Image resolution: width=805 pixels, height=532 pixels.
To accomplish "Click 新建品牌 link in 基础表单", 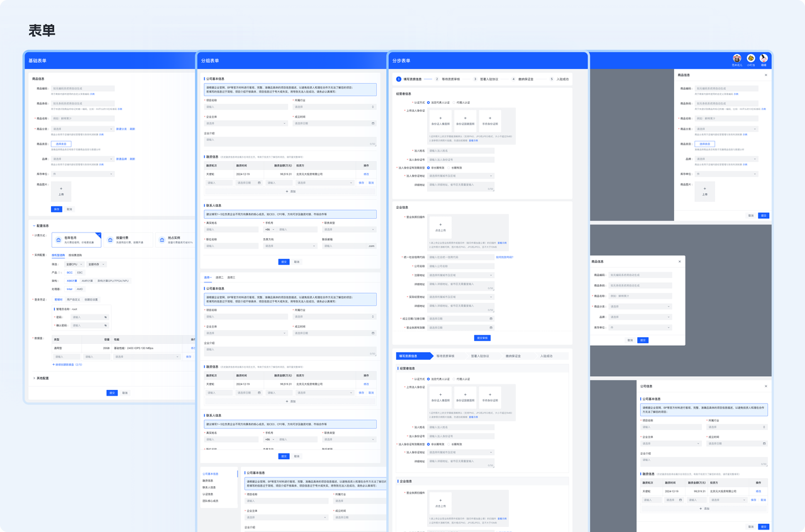I will 121,159.
